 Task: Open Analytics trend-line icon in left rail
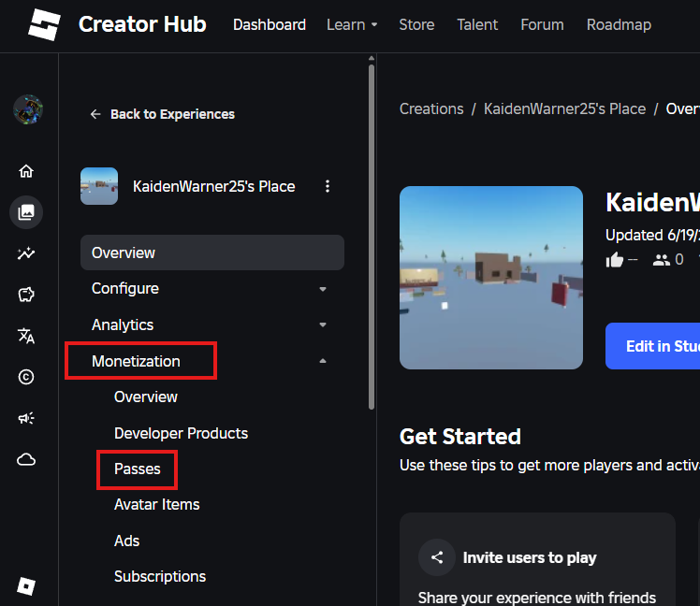[x=26, y=254]
